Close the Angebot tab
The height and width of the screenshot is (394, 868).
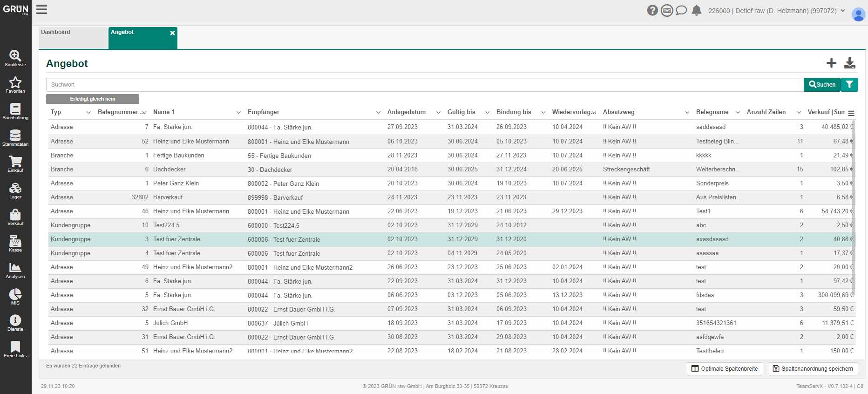click(172, 33)
